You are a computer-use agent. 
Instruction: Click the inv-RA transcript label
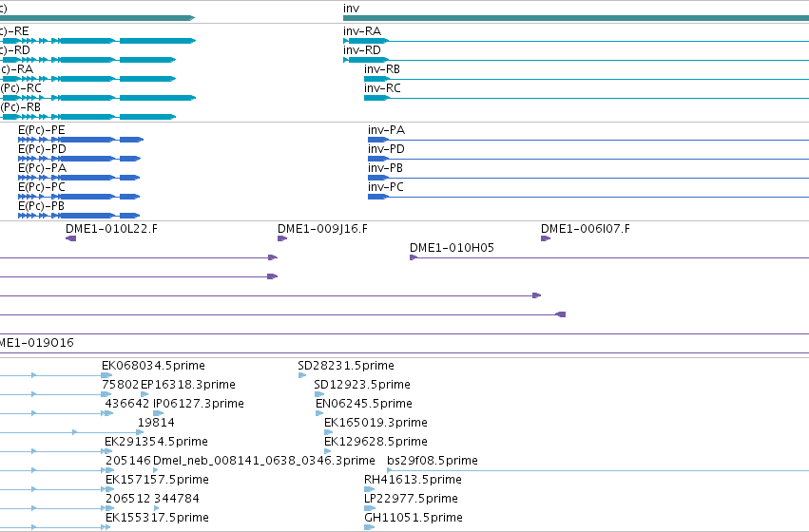pos(361,31)
